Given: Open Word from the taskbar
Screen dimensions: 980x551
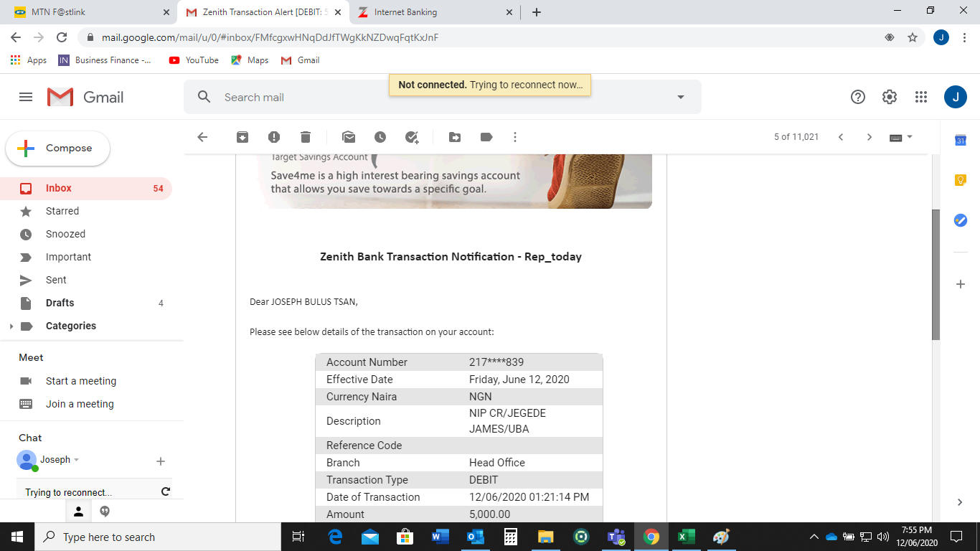Looking at the screenshot, I should click(440, 537).
